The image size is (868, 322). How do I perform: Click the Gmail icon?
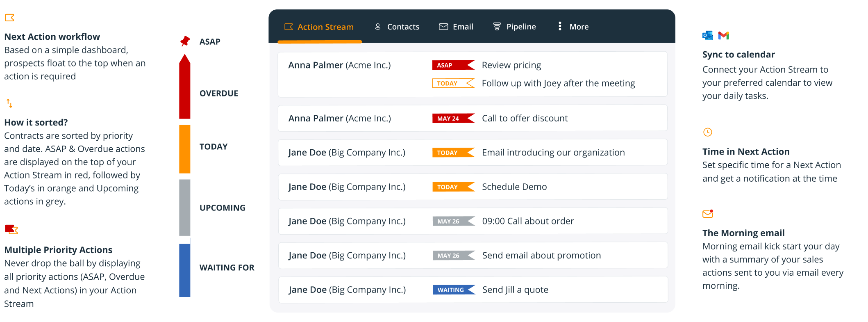(724, 36)
